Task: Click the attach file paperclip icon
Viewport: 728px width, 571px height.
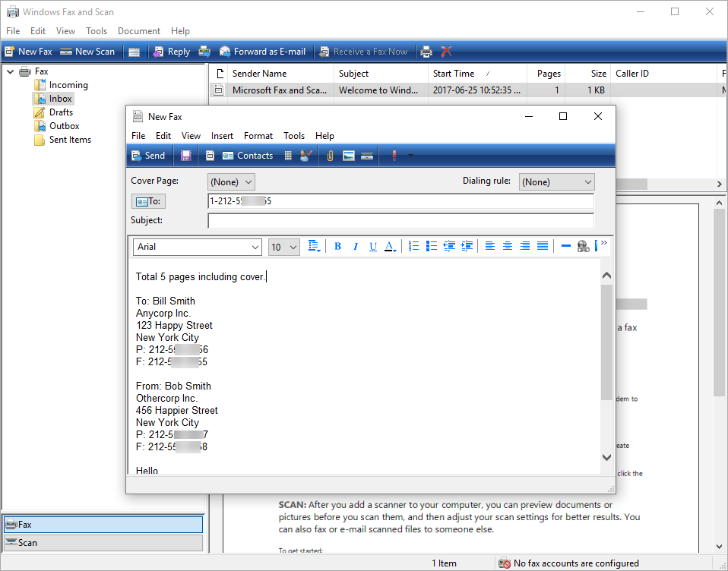Action: [x=330, y=156]
